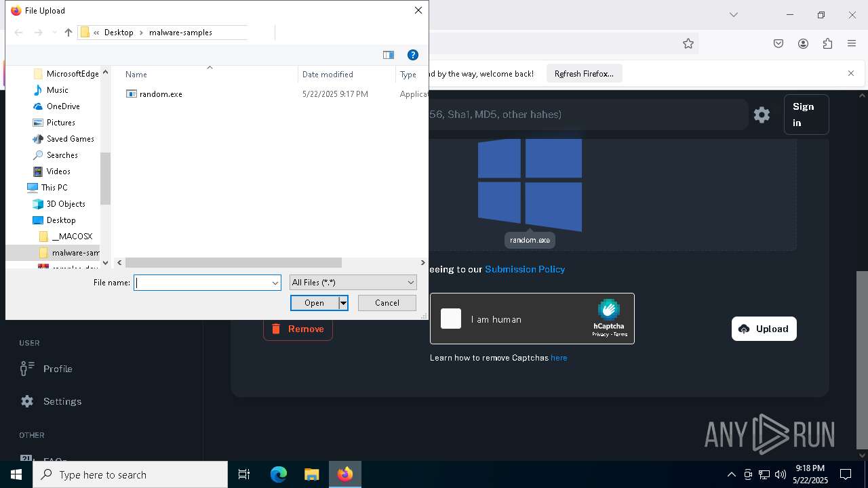This screenshot has height=488, width=868.
Task: Open Submission Policy link
Action: (x=525, y=269)
